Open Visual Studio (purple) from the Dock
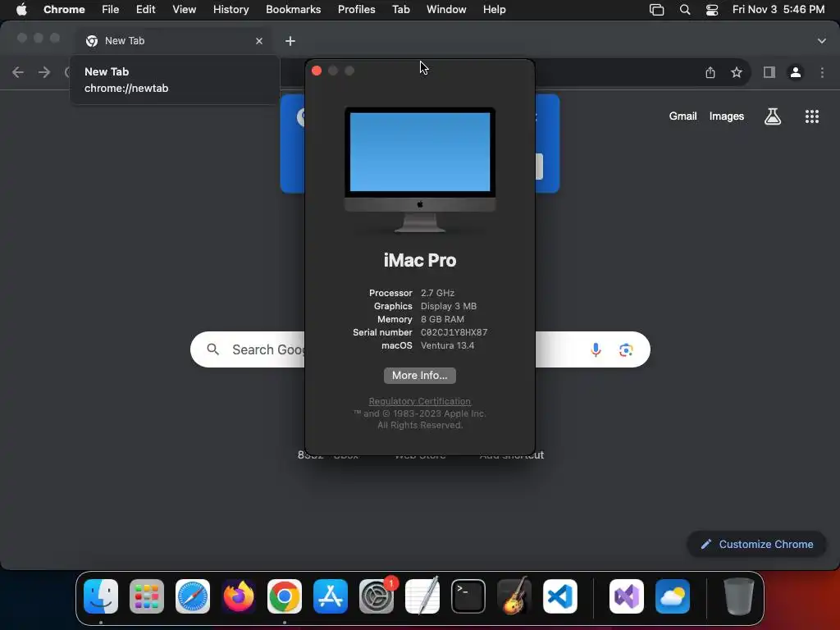 pos(627,596)
